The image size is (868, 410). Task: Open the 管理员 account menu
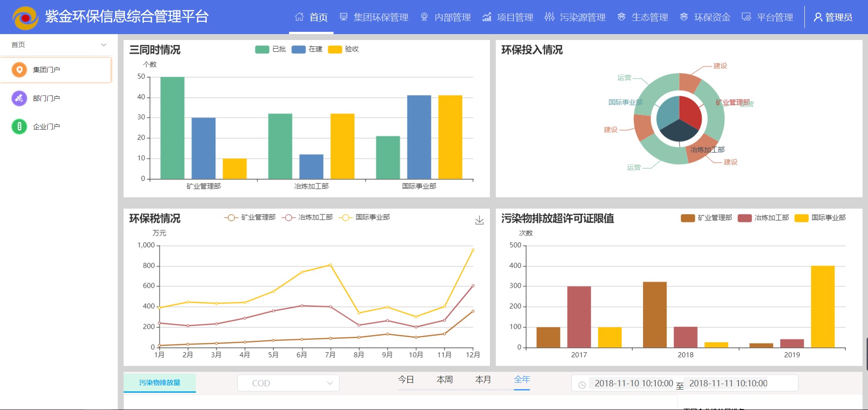pyautogui.click(x=833, y=17)
